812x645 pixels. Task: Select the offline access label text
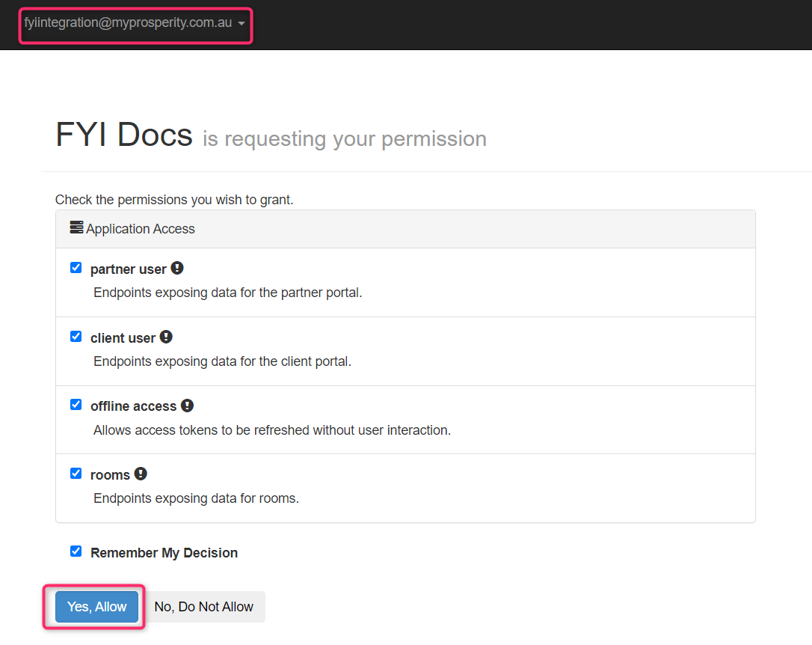point(133,406)
